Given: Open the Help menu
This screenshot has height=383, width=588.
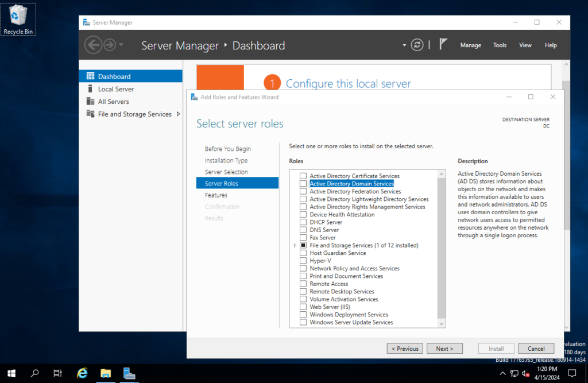Looking at the screenshot, I should [x=551, y=45].
